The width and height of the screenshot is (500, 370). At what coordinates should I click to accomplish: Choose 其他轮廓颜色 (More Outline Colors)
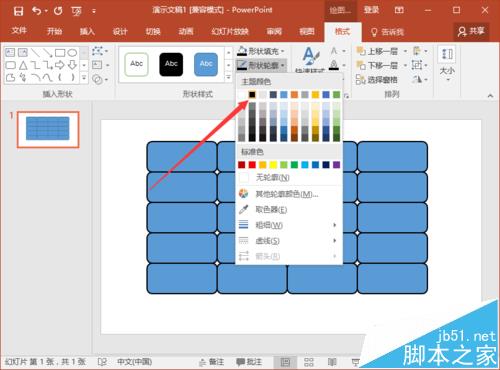click(x=289, y=194)
